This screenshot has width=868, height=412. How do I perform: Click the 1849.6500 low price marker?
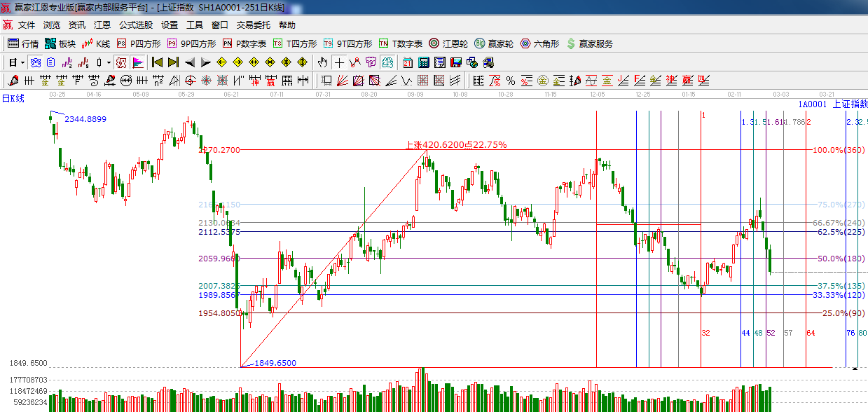[x=275, y=363]
